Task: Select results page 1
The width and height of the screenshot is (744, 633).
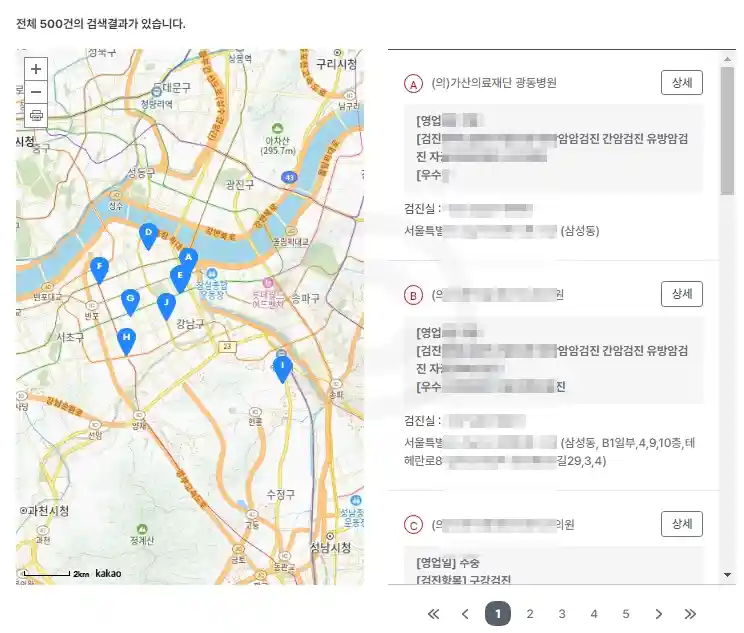Action: [x=498, y=614]
